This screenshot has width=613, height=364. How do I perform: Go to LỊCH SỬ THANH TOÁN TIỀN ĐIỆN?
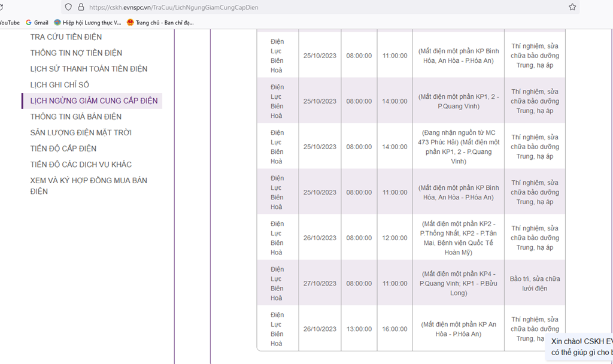pos(89,69)
